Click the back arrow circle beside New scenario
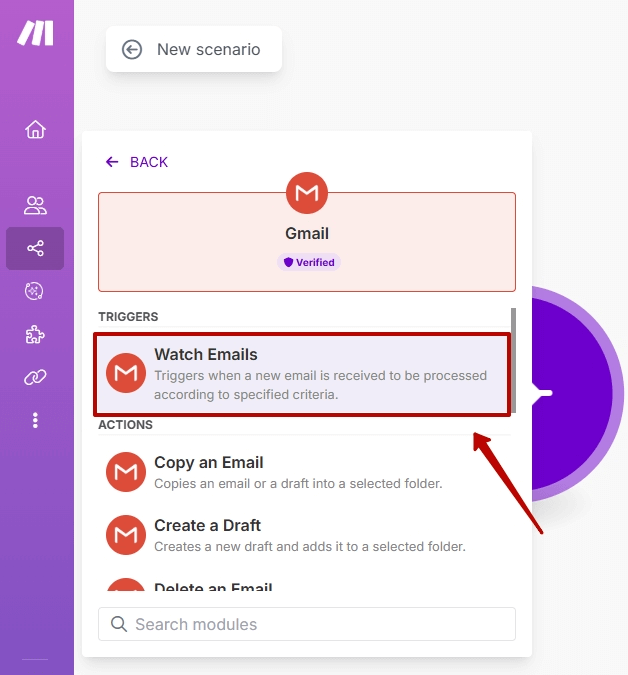The width and height of the screenshot is (628, 675). click(x=132, y=50)
